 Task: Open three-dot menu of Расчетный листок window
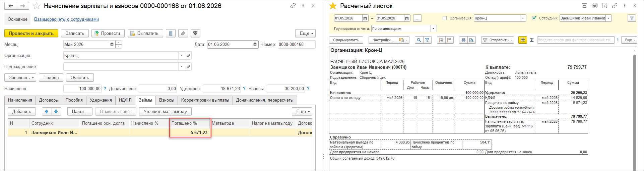pos(625,6)
